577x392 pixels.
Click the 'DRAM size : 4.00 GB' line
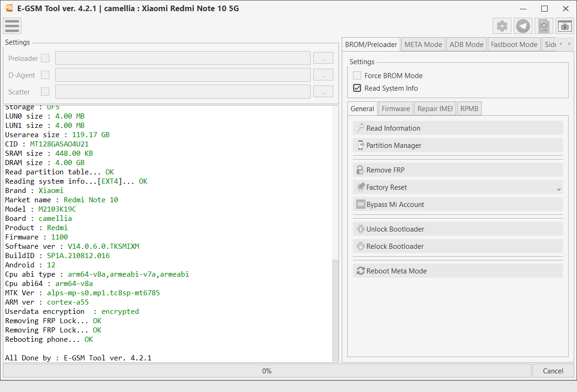click(45, 162)
